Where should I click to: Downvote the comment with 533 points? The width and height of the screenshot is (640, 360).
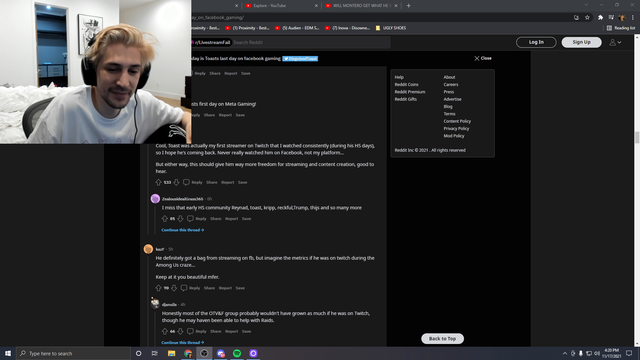[176, 182]
